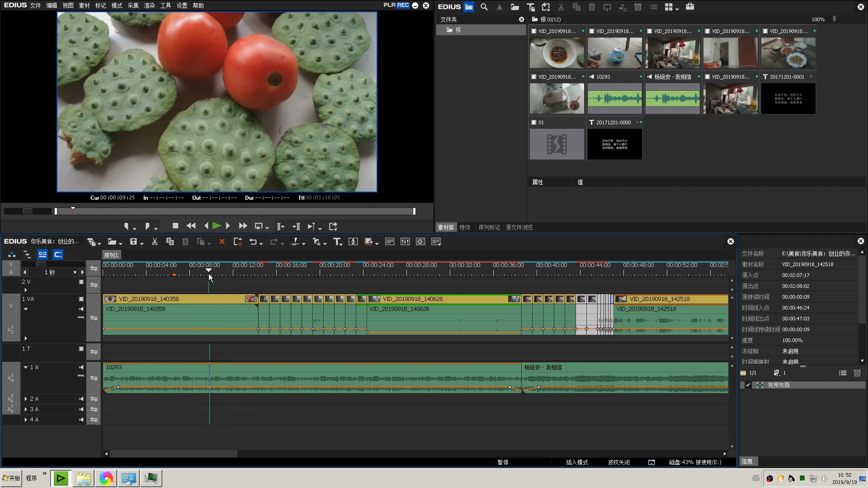Click the Save project icon in timeline toolbar
The height and width of the screenshot is (488, 868).
point(133,242)
